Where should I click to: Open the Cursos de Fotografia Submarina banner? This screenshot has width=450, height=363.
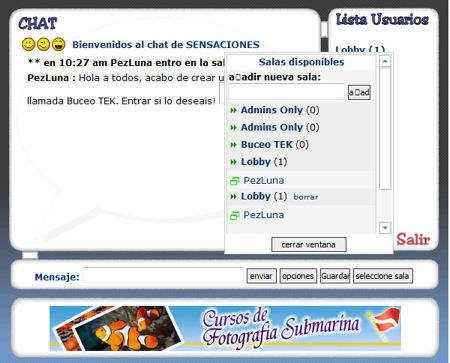[225, 328]
